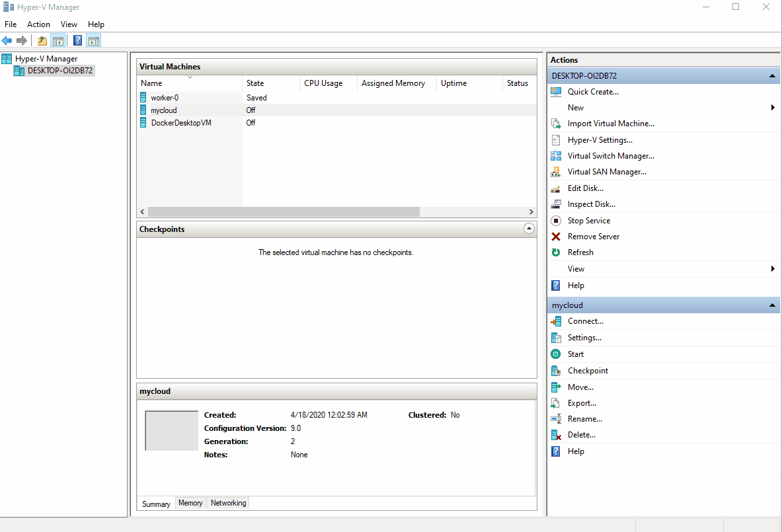Click the Virtual SAN Manager icon
This screenshot has width=782, height=532.
coord(555,172)
